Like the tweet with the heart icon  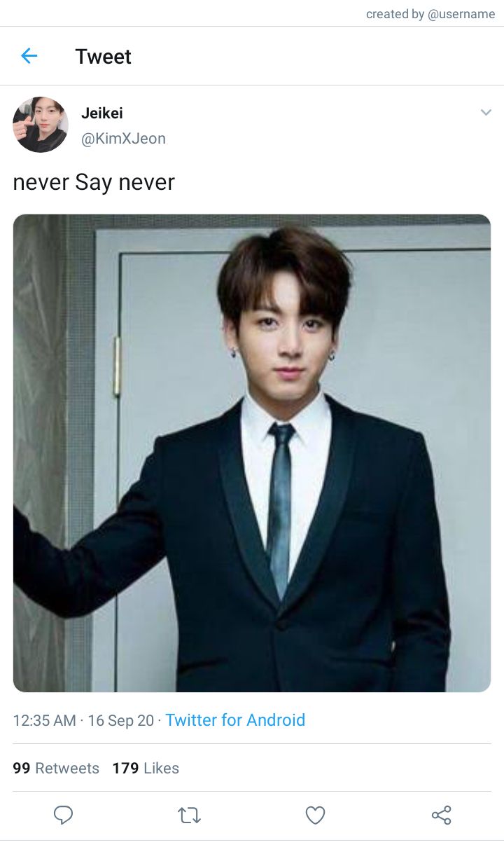click(x=316, y=815)
